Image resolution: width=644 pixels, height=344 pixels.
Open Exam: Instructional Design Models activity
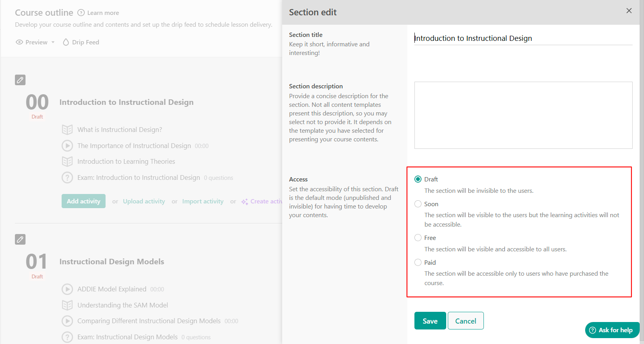point(128,337)
